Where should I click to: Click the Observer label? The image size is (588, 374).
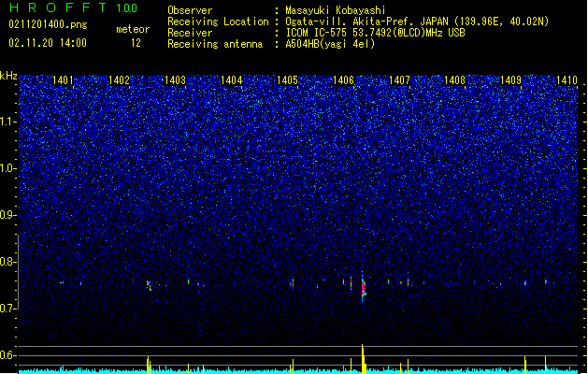[x=190, y=10]
